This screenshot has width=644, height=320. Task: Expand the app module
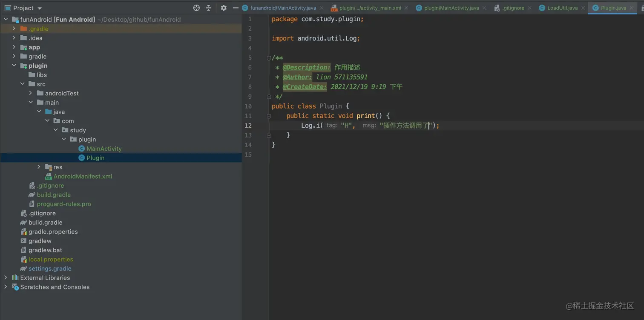coord(14,47)
